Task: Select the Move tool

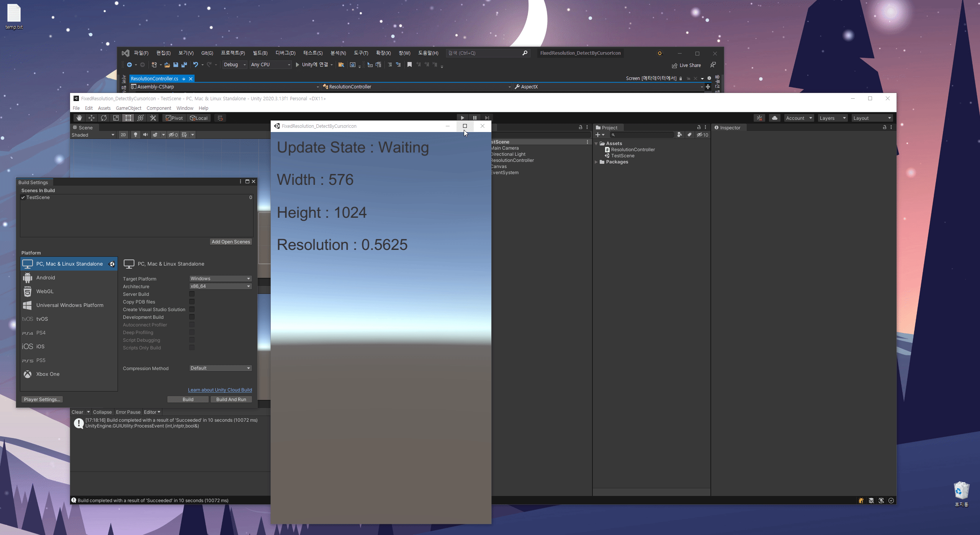Action: click(x=92, y=118)
